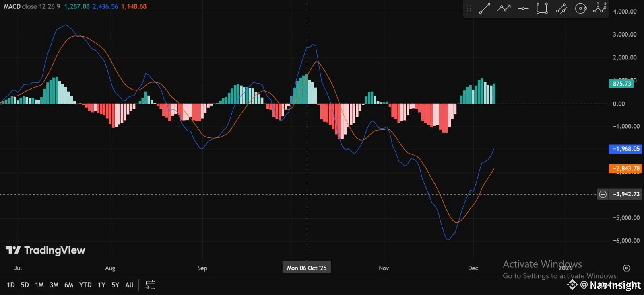Click the -1,000.00 price scale label

coord(626,126)
